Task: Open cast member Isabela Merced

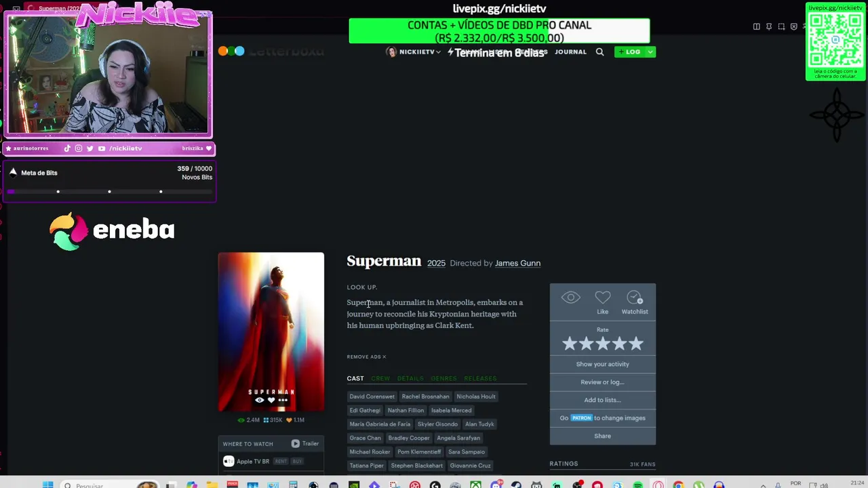Action: point(451,410)
